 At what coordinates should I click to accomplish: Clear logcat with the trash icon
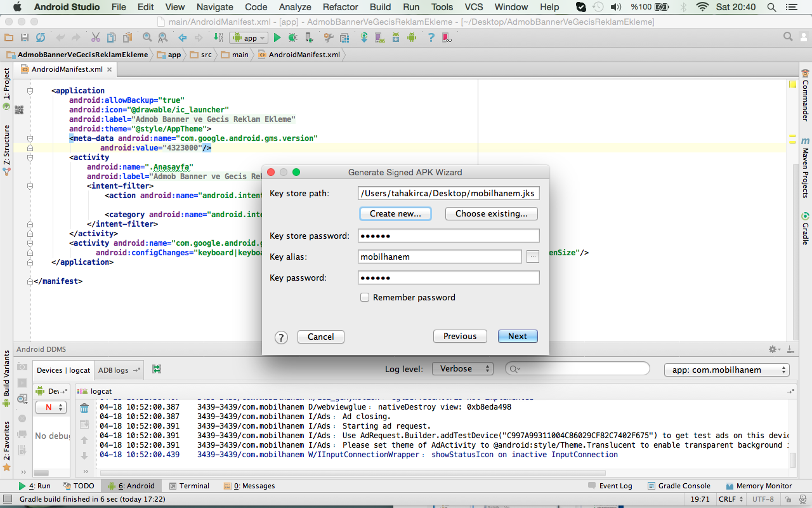point(84,408)
